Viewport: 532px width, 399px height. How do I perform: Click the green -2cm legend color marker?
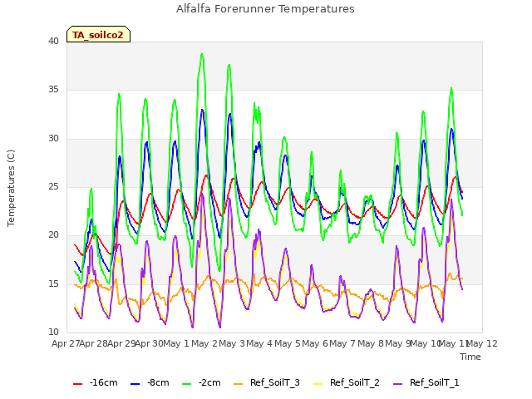click(x=186, y=384)
